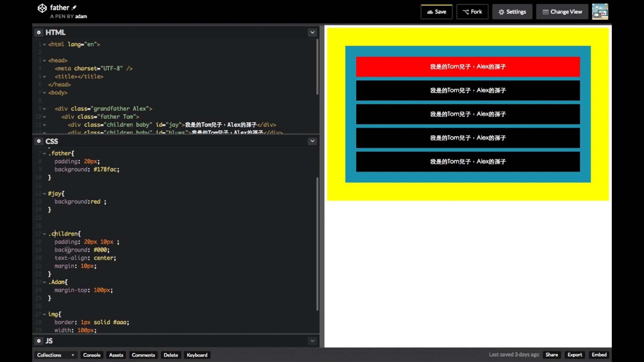Open the Console panel
The width and height of the screenshot is (644, 362).
(92, 355)
